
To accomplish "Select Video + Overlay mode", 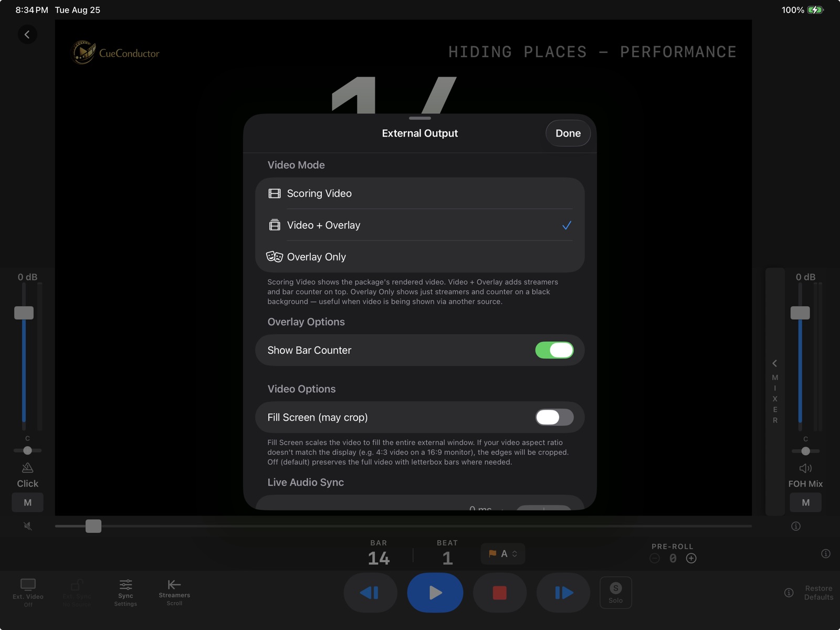I will (420, 225).
